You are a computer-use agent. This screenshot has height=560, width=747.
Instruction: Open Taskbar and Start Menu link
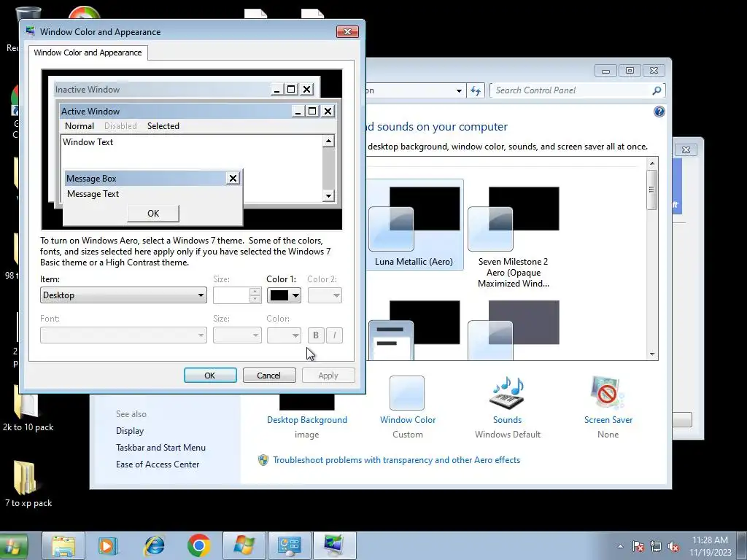click(160, 448)
